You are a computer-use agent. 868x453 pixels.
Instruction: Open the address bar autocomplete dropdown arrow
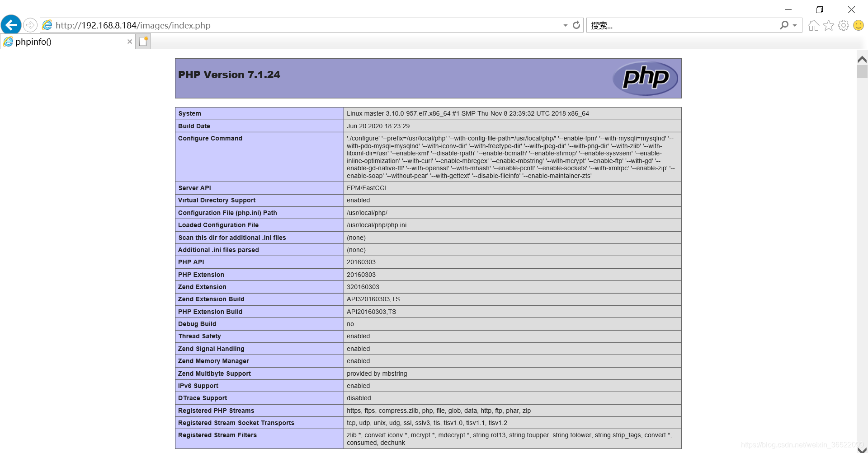pyautogui.click(x=565, y=26)
